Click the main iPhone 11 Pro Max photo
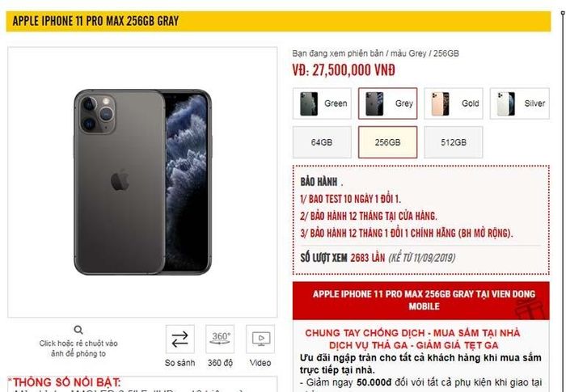Screen dimensions: 566x392 (142, 183)
